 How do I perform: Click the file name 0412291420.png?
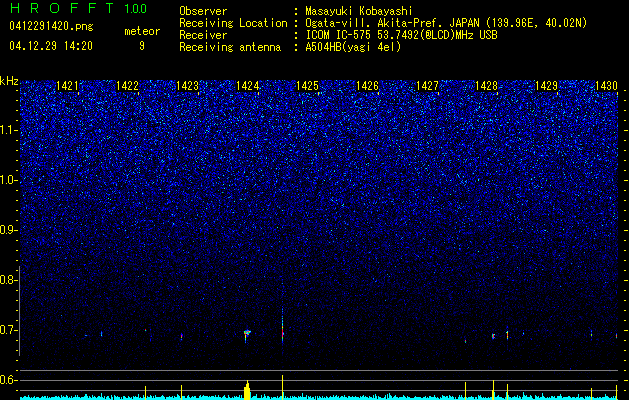tap(51, 27)
